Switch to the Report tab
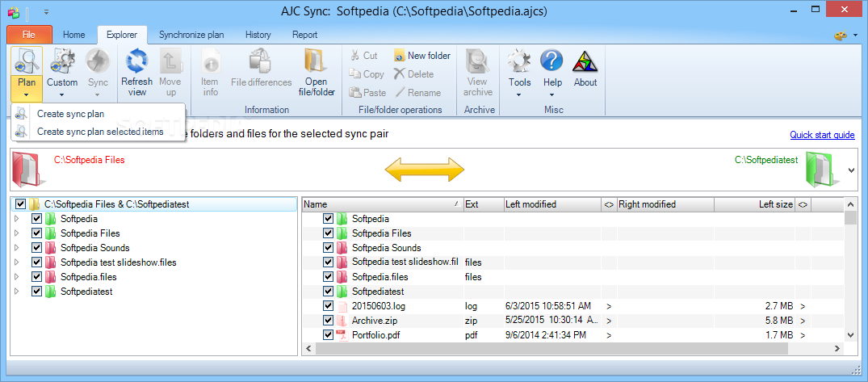The width and height of the screenshot is (868, 382). click(x=305, y=35)
